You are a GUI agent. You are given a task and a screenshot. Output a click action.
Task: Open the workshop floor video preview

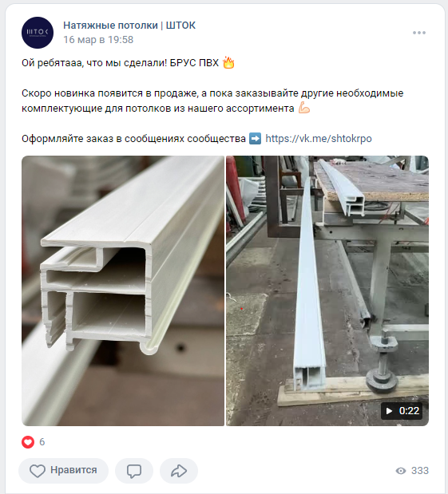pyautogui.click(x=327, y=290)
